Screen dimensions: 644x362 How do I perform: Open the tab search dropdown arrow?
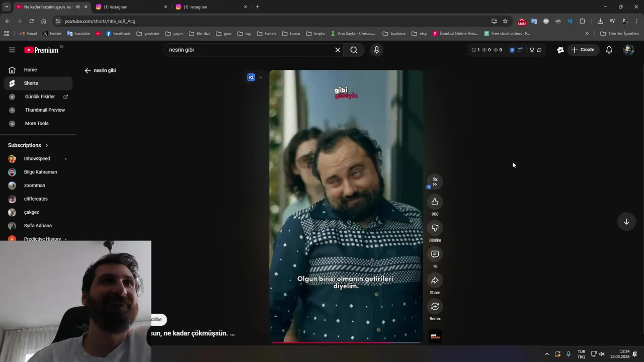point(7,7)
